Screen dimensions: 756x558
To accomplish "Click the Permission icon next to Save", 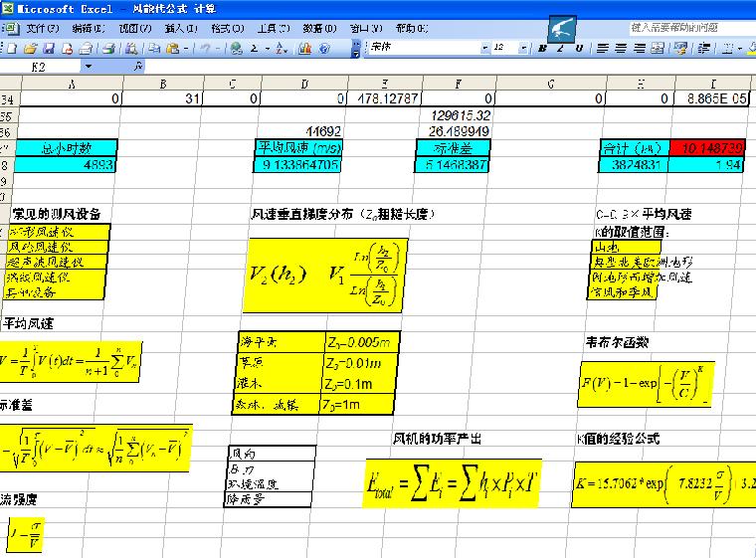I will pos(68,48).
